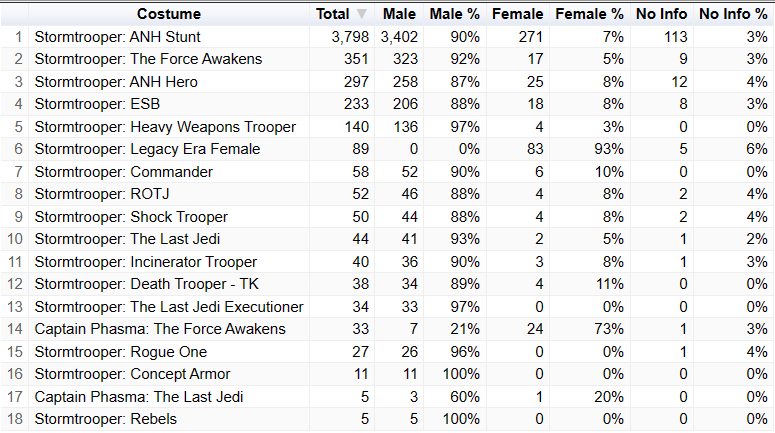775x433 pixels.
Task: Select Captain Phasma: The Last Jedi row
Action: [x=388, y=396]
